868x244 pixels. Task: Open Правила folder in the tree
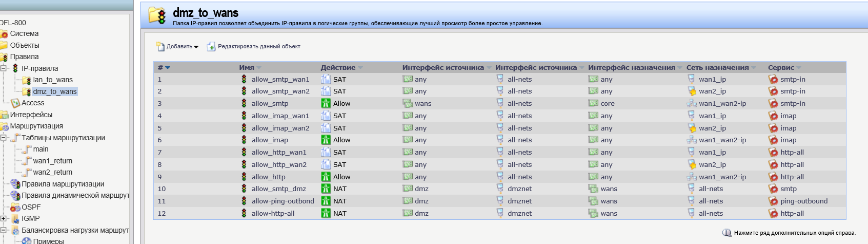24,57
